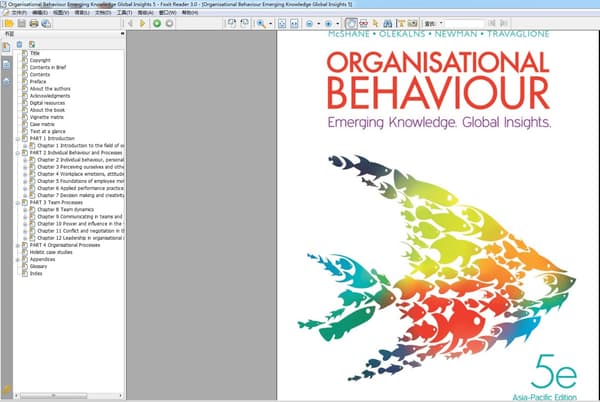Open the third (View) menu
The width and height of the screenshot is (600, 402).
coord(60,13)
